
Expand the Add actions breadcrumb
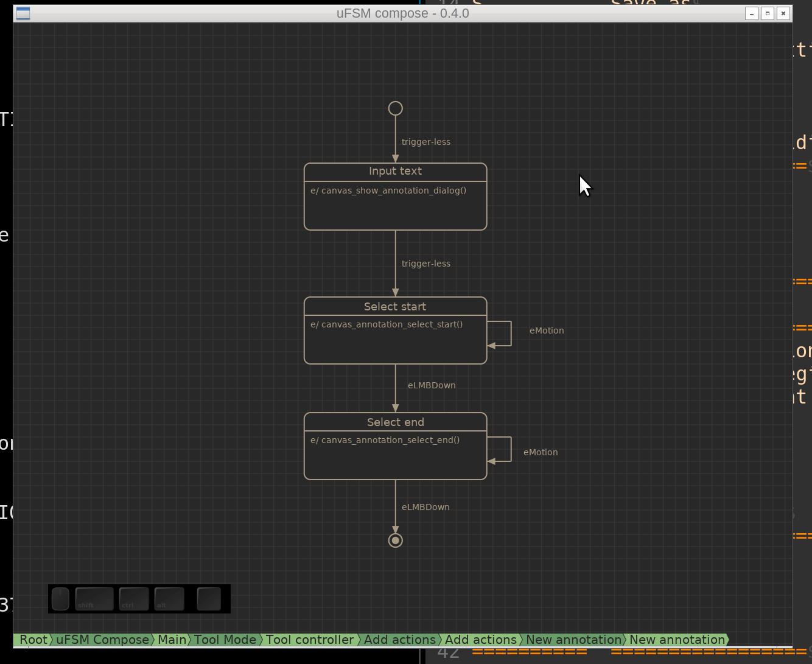400,640
